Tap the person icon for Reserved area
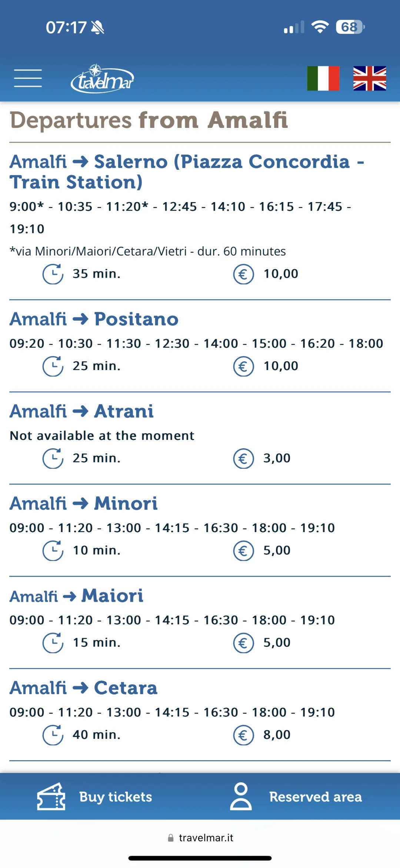The image size is (400, 868). coord(241,796)
